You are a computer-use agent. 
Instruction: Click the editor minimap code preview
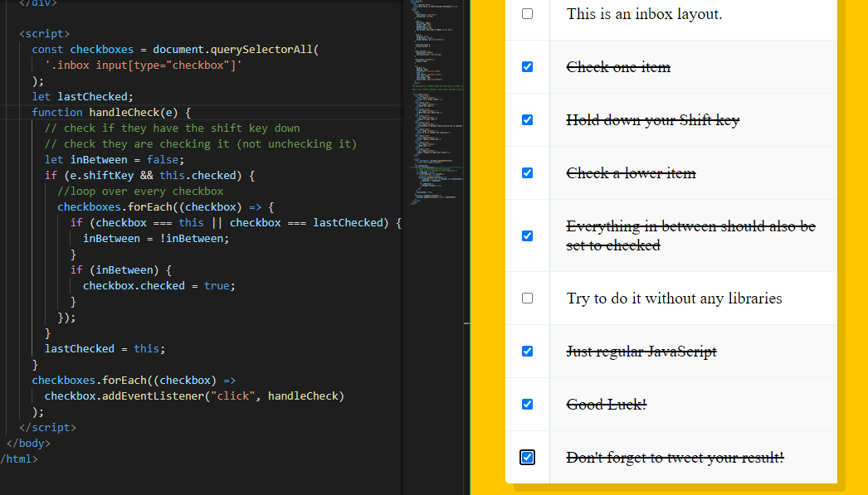[436, 102]
